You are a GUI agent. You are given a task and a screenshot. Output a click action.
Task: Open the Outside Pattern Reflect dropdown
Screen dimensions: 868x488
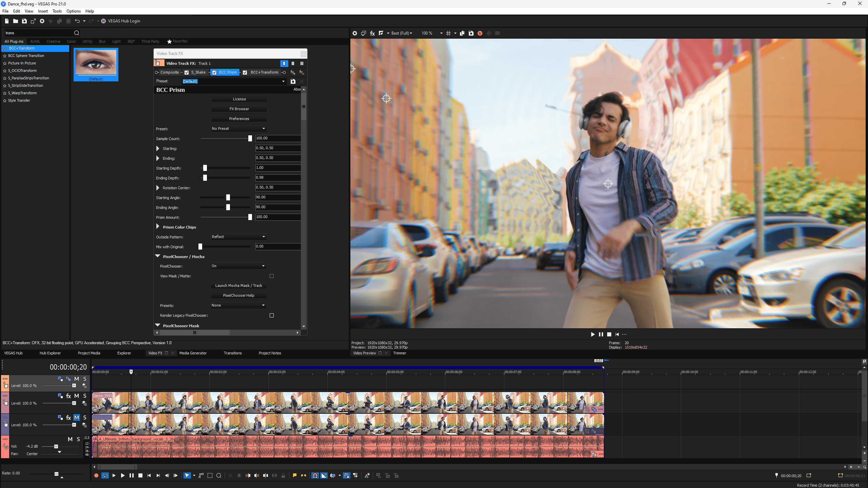click(238, 237)
